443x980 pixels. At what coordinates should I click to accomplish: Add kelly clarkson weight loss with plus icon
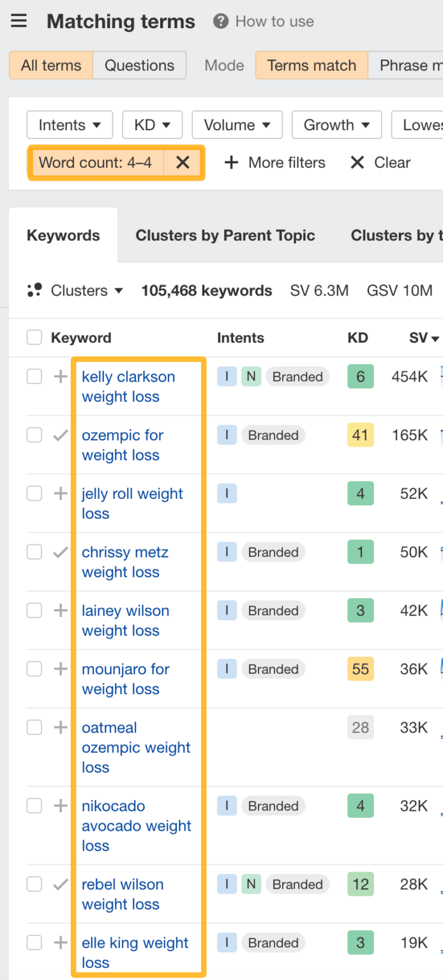(x=61, y=376)
